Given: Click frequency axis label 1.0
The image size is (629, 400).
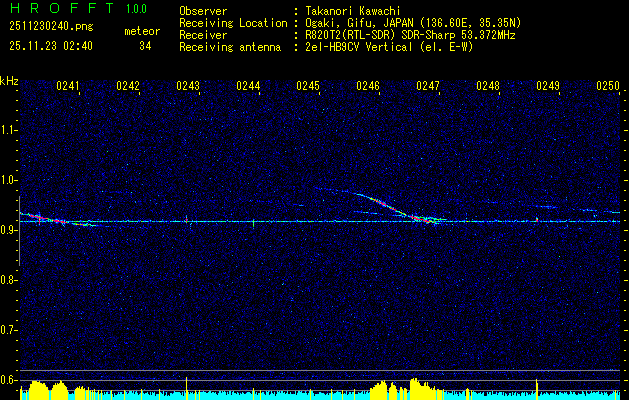Looking at the screenshot, I should click(x=7, y=180).
